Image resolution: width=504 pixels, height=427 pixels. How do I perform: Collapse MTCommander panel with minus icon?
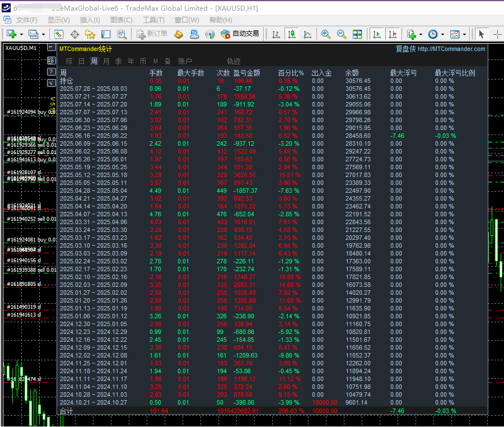(52, 48)
